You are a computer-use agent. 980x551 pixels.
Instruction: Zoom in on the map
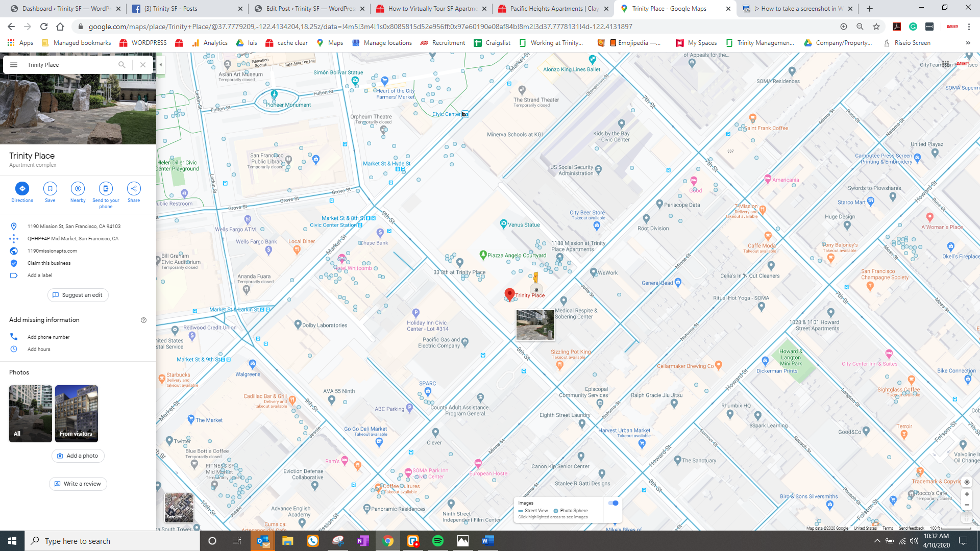(x=967, y=494)
